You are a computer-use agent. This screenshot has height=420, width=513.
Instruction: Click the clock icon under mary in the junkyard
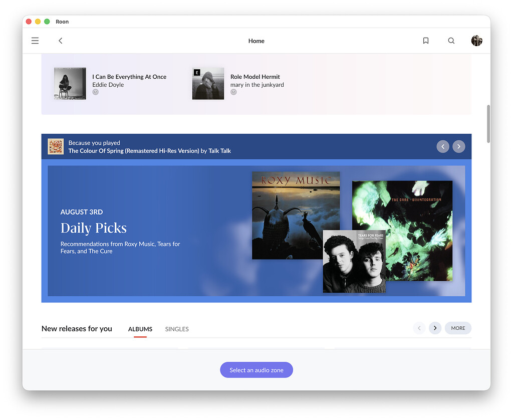(233, 92)
